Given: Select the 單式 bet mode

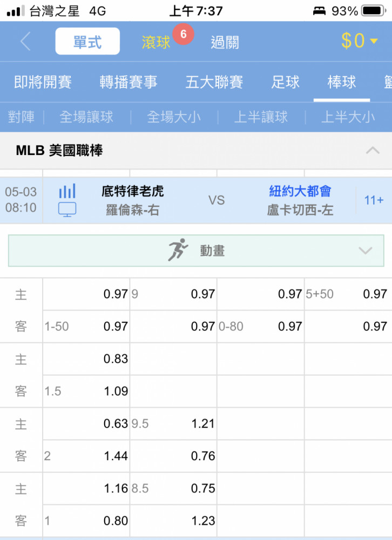Looking at the screenshot, I should click(87, 42).
